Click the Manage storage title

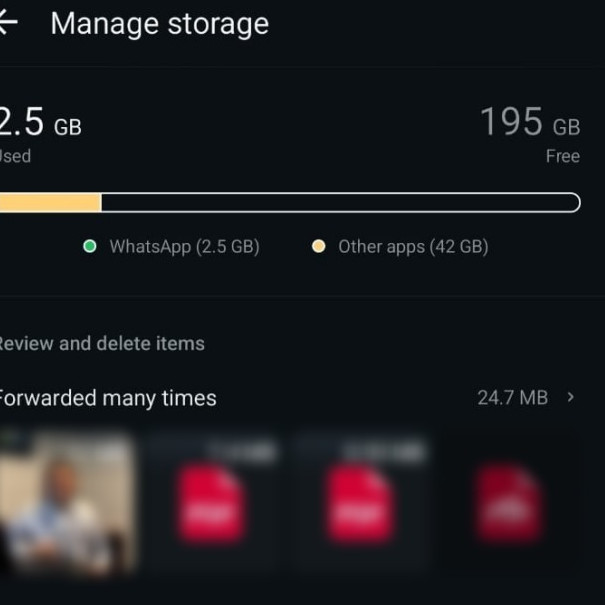[x=159, y=24]
